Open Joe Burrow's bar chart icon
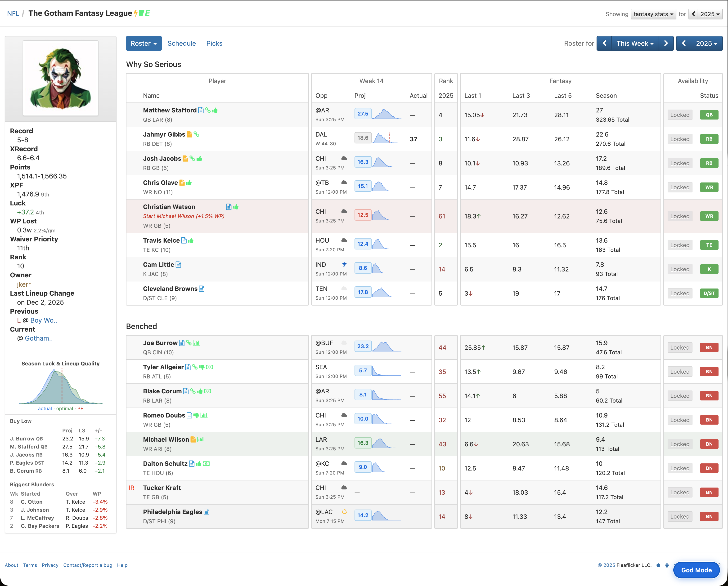Screen dimensions: 728x586 pos(196,343)
